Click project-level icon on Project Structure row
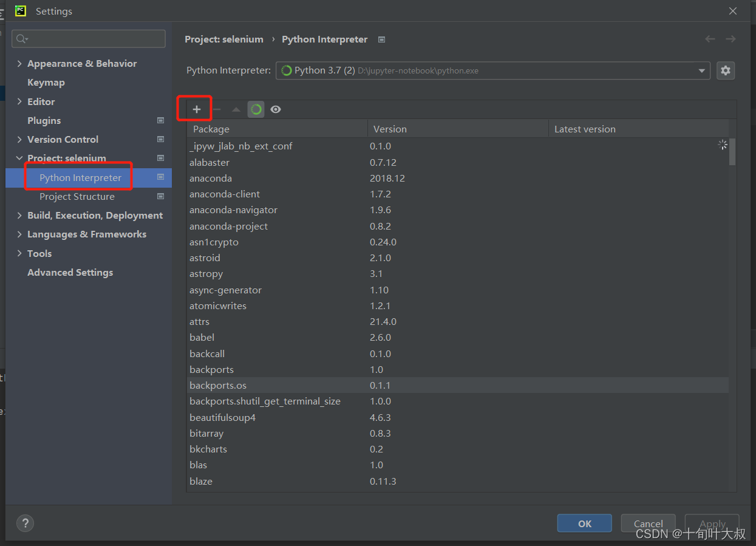Viewport: 756px width, 546px height. pos(160,196)
